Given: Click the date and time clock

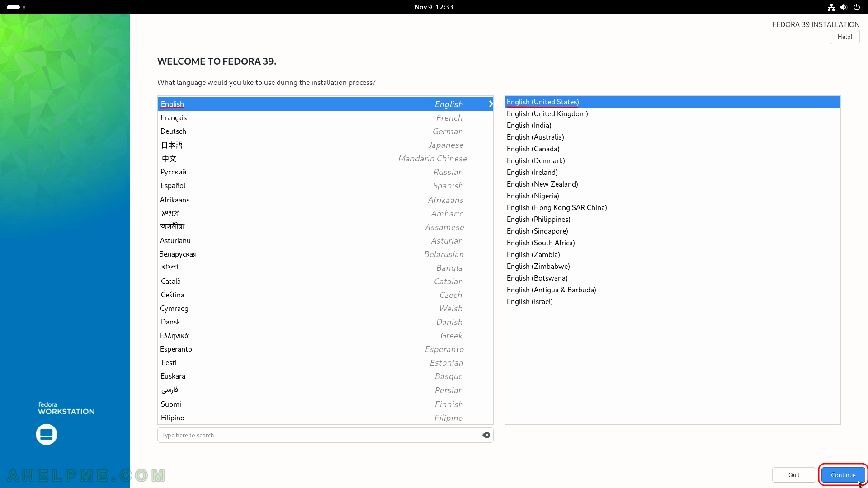Looking at the screenshot, I should 434,7.
